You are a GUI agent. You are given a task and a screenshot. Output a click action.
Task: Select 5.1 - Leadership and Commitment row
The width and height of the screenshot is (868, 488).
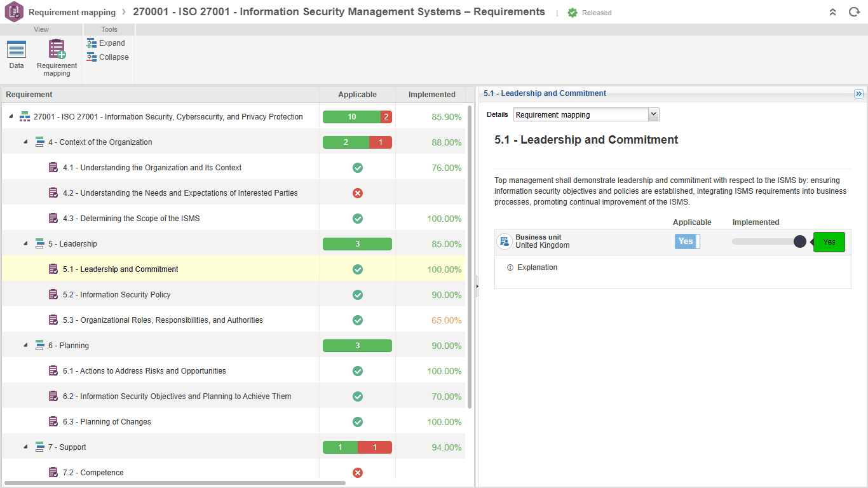pyautogui.click(x=234, y=269)
